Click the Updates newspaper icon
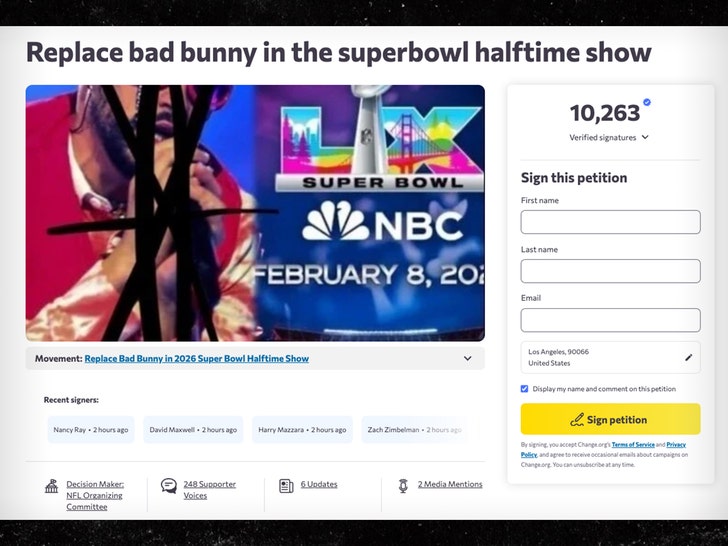Viewport: 728px width, 546px height. 285,485
